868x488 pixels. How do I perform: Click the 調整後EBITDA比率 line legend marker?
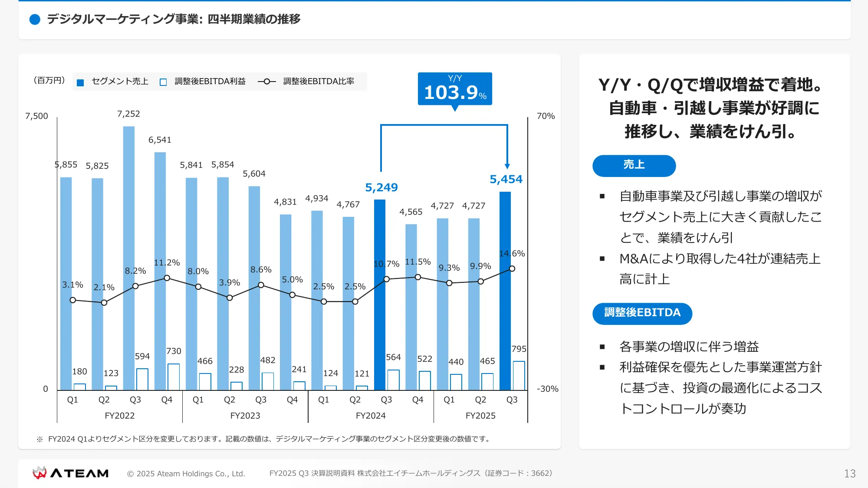pos(267,82)
